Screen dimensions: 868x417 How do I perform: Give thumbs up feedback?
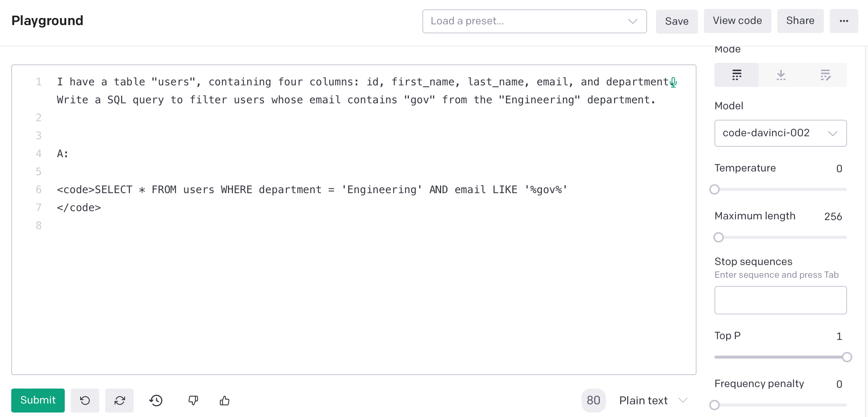pos(224,400)
